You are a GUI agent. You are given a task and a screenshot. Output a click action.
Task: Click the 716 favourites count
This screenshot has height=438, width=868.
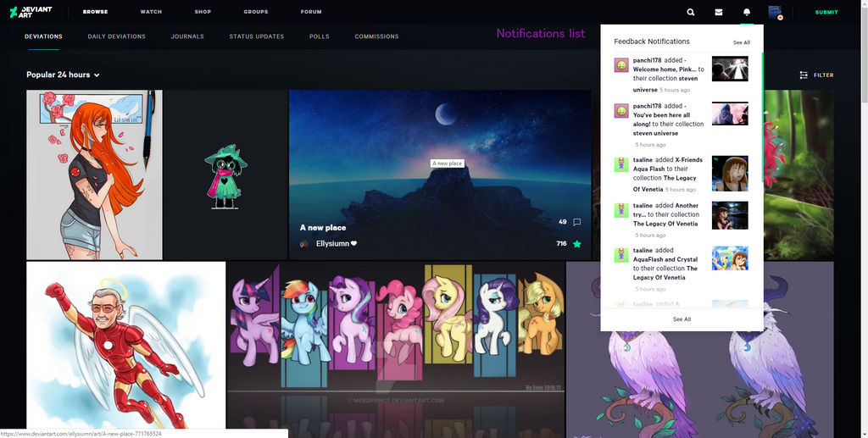(x=561, y=243)
